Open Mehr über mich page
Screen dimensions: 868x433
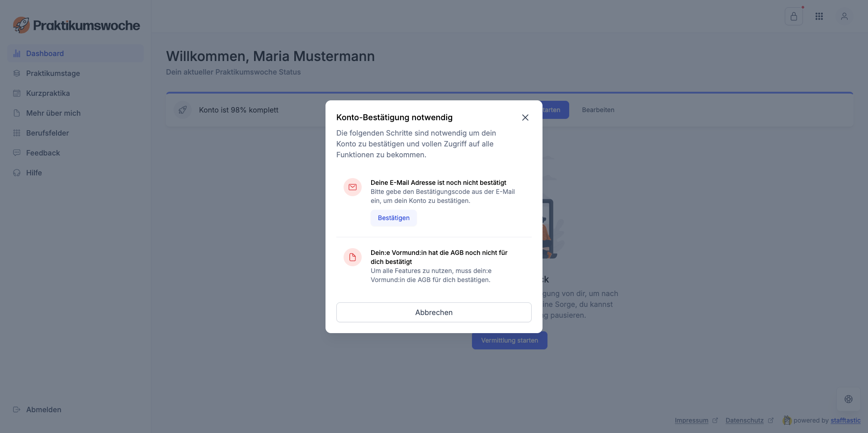click(53, 113)
